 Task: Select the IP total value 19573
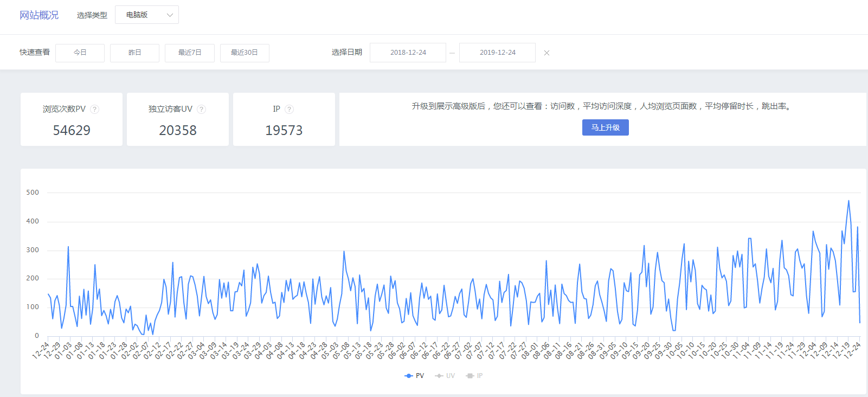click(x=284, y=130)
